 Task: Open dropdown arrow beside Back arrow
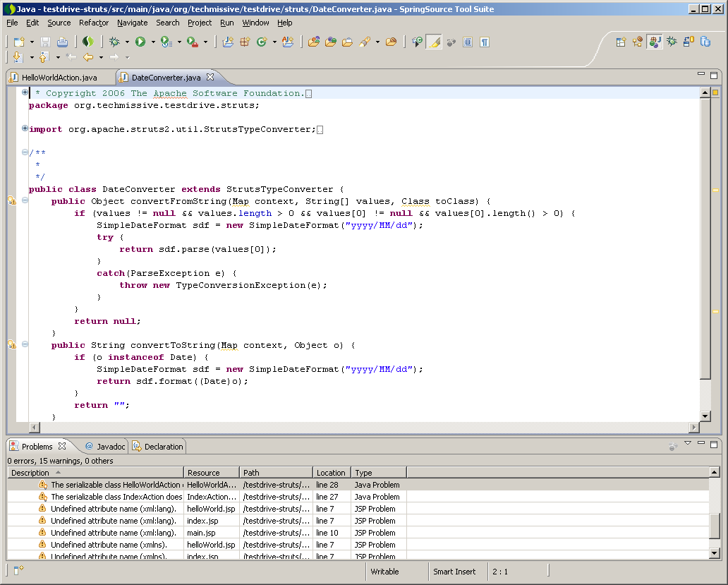(x=101, y=57)
